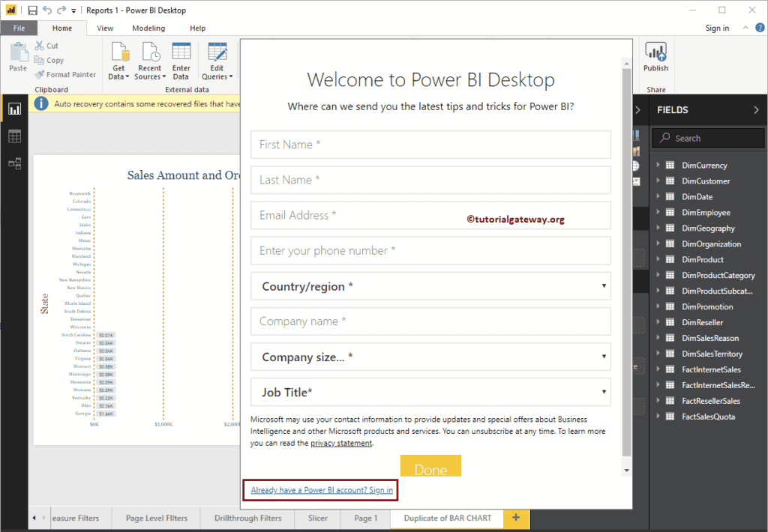
Task: Open the Data view
Action: tap(13, 136)
